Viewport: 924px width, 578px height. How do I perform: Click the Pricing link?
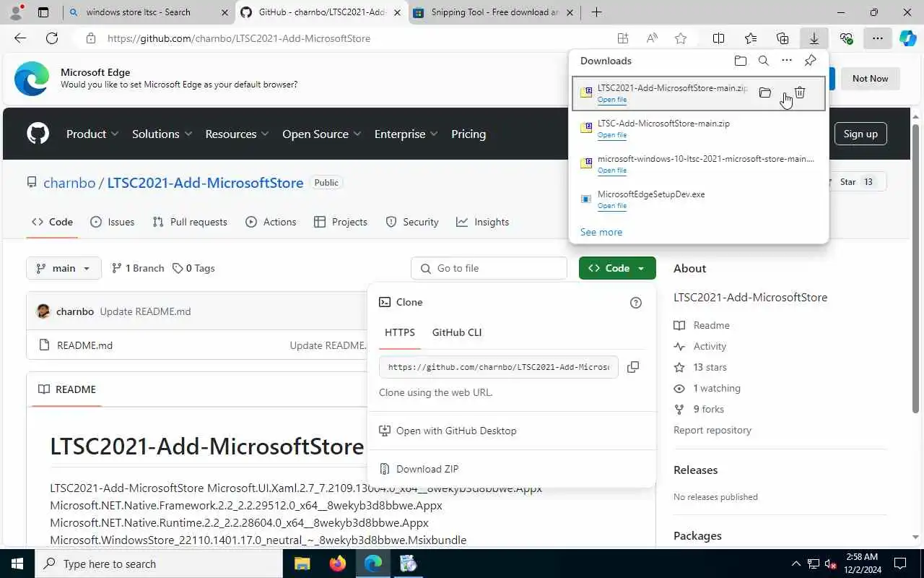pos(468,134)
